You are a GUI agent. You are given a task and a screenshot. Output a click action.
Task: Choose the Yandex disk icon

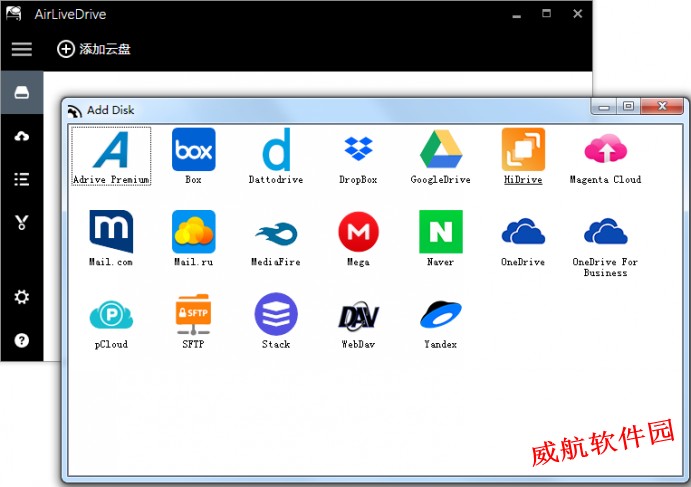(441, 314)
